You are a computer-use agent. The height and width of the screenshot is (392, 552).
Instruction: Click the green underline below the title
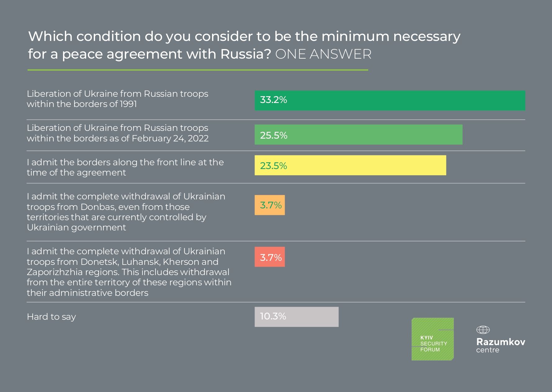198,70
